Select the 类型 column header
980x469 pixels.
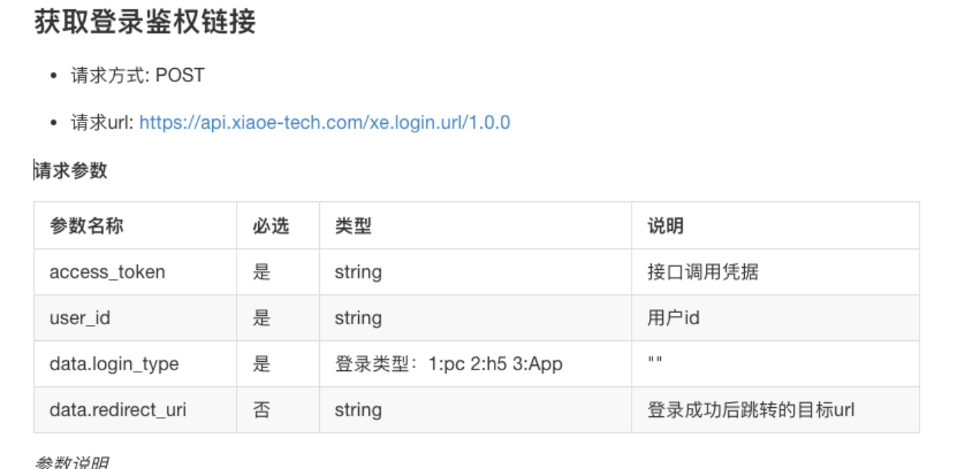[353, 226]
